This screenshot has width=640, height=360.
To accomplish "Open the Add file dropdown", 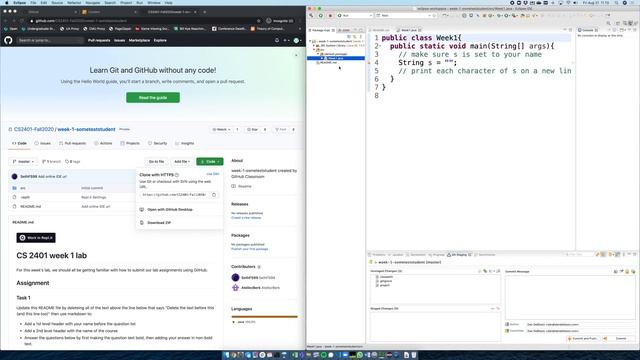I will (182, 162).
